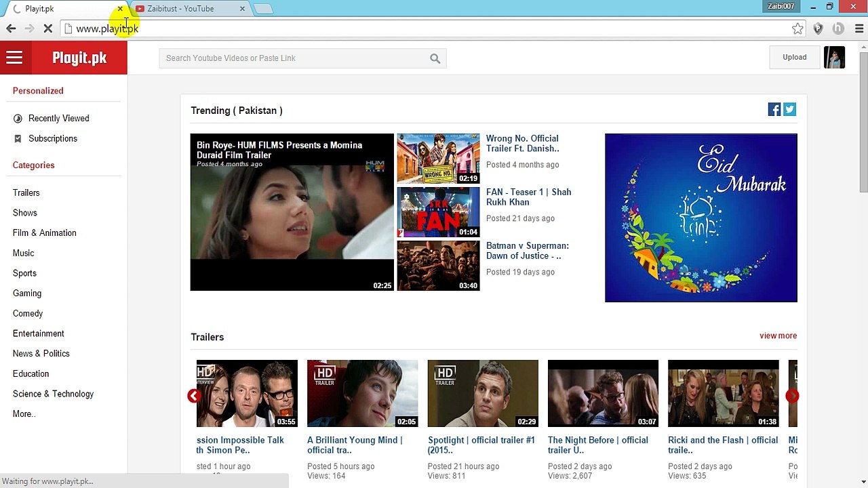Screen dimensions: 868x488
Task: Open the hamburger menu icon
Action: tap(14, 58)
